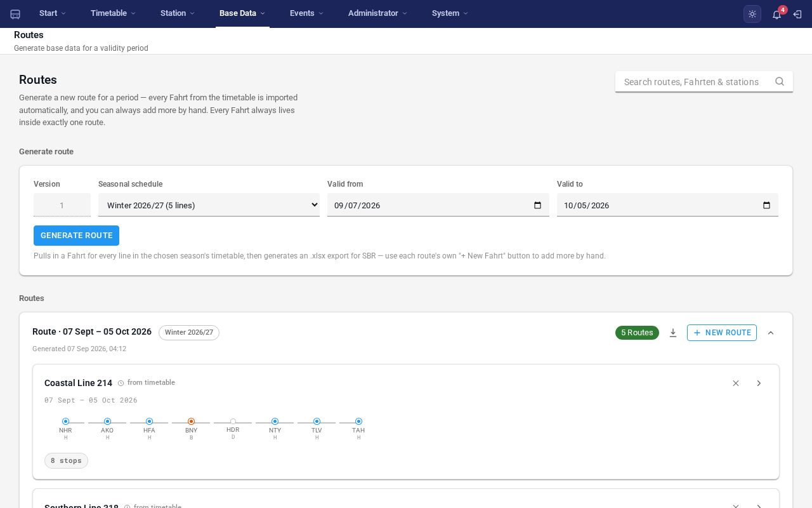This screenshot has height=508, width=812.
Task: Click the Winter 2026/27 chip
Action: click(189, 333)
